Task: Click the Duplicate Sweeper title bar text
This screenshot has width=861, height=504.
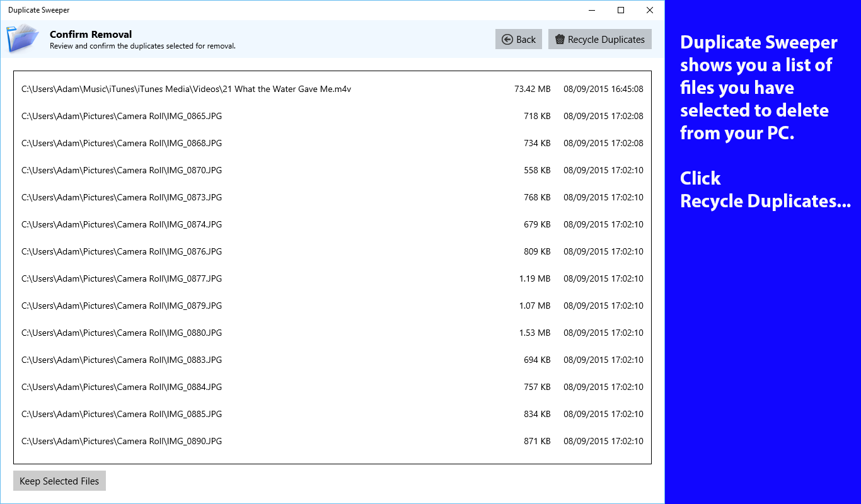Action: 39,10
